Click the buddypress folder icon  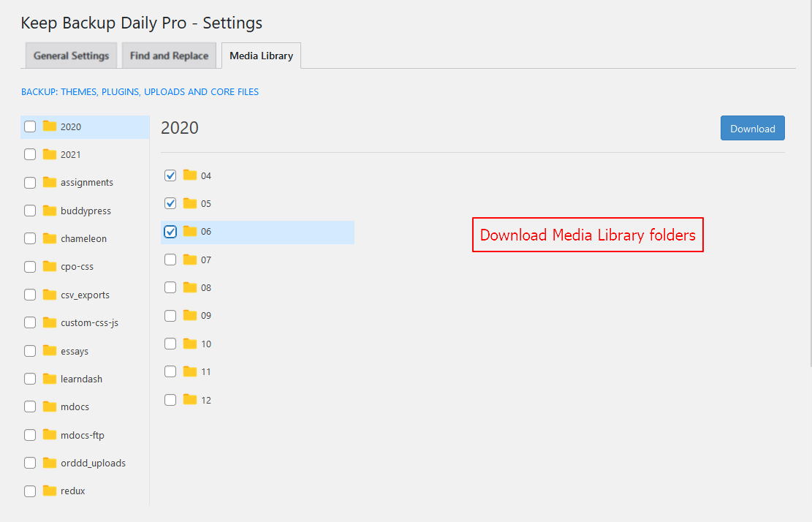[50, 211]
